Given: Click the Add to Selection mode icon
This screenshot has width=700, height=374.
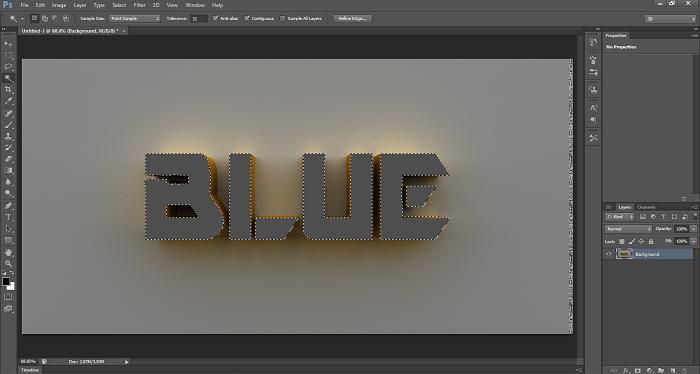Looking at the screenshot, I should coord(45,18).
